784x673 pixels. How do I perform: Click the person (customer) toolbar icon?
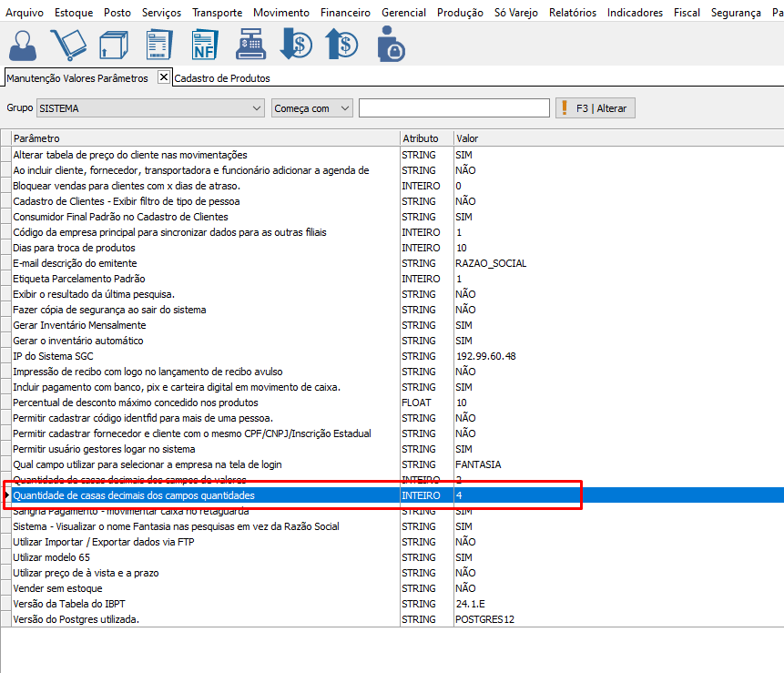pos(25,45)
